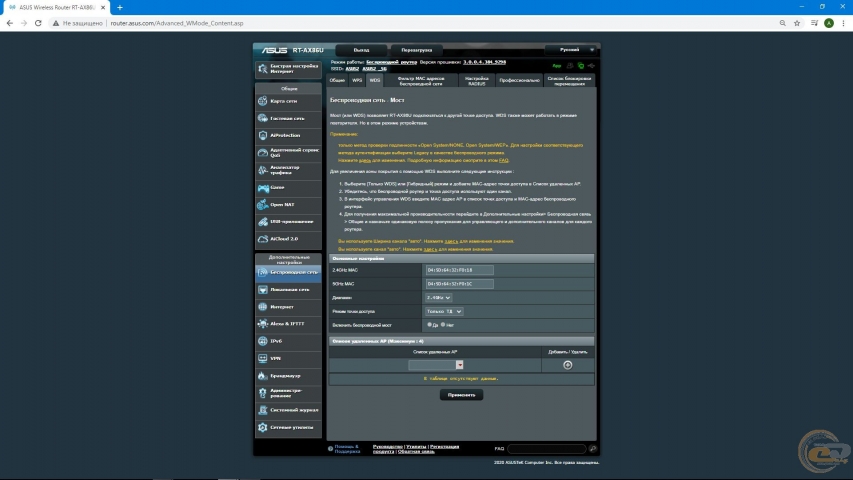Open the Chrome three-dot menu

pos(843,23)
